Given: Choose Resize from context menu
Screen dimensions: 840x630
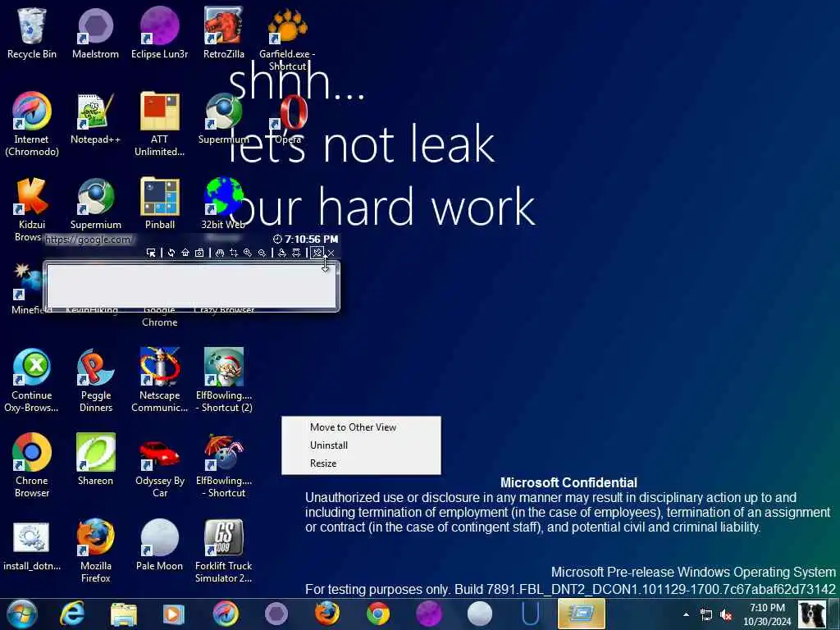Looking at the screenshot, I should point(323,463).
